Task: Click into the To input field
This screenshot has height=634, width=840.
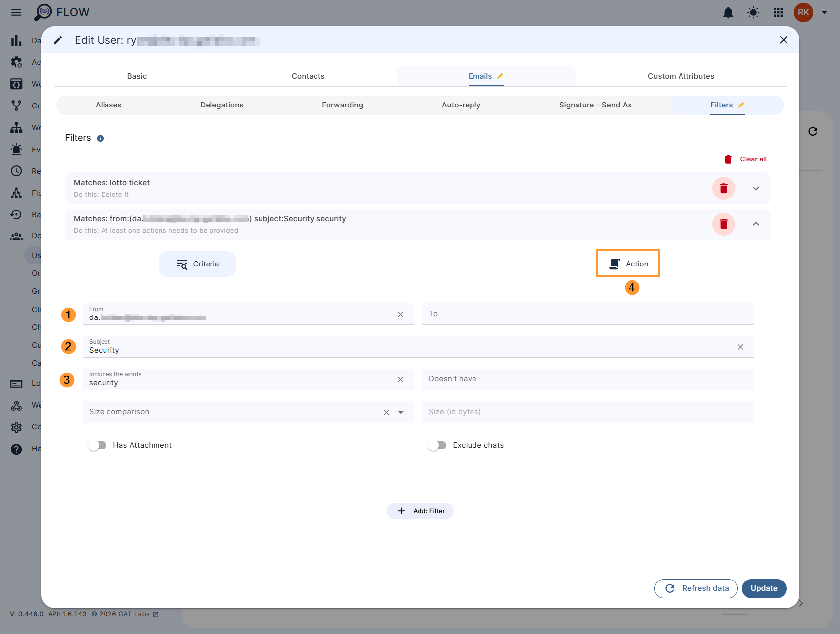Action: [x=588, y=314]
